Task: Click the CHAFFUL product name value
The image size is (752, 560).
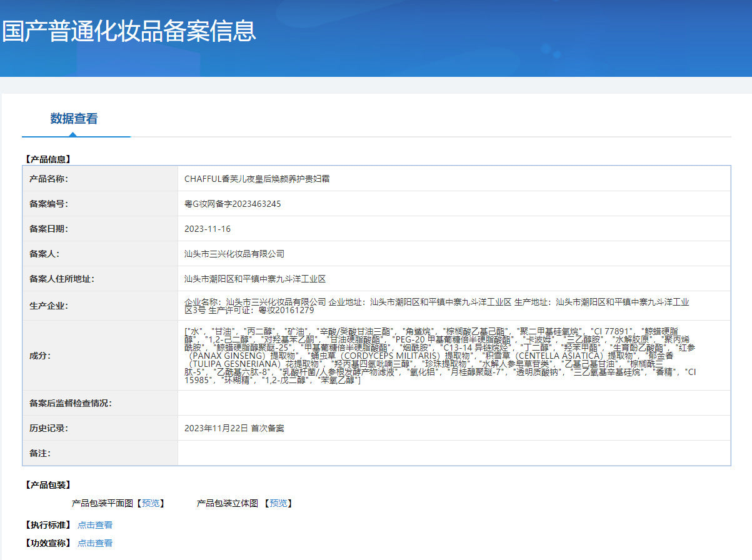Action: click(x=257, y=179)
